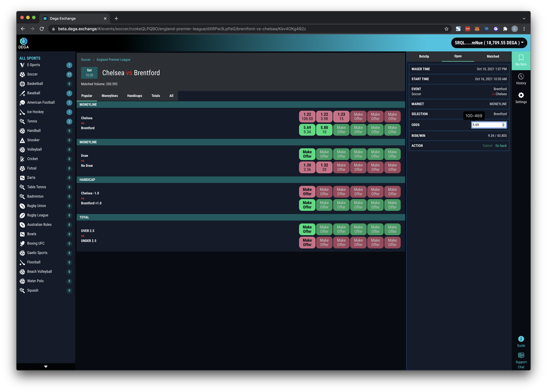Click the Submit action link
This screenshot has width=547, height=392.
tap(487, 146)
